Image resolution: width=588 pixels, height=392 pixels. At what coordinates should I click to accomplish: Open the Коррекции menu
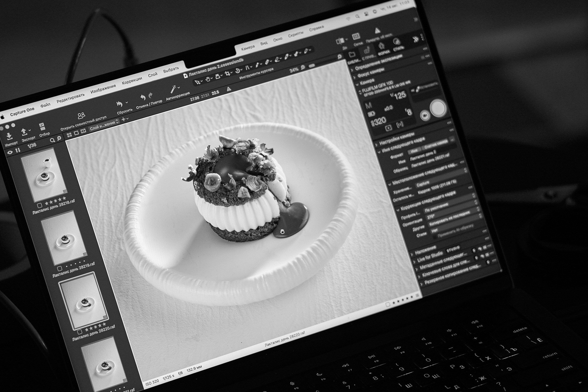132,81
